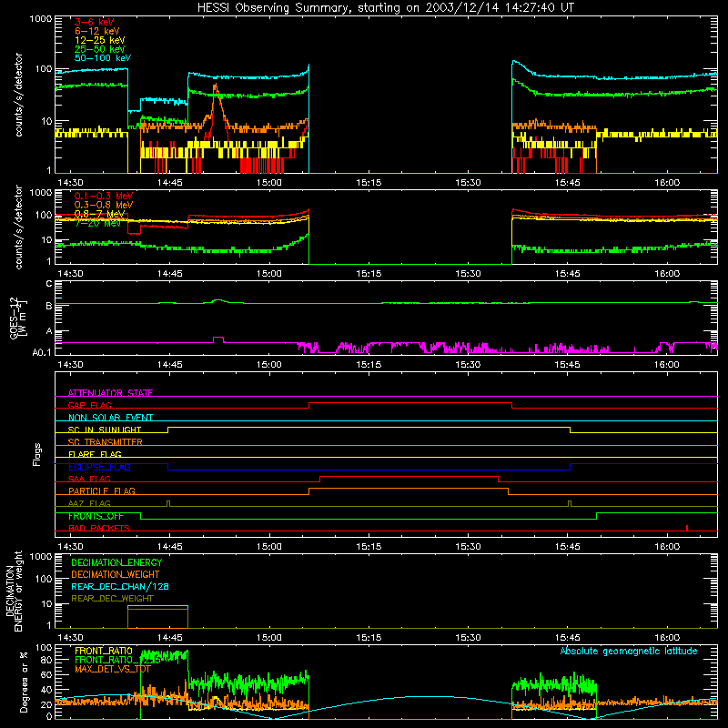Click the MAX_DET_VS_TOT legend label
Viewport: 728px width, 728px height.
coord(113,669)
